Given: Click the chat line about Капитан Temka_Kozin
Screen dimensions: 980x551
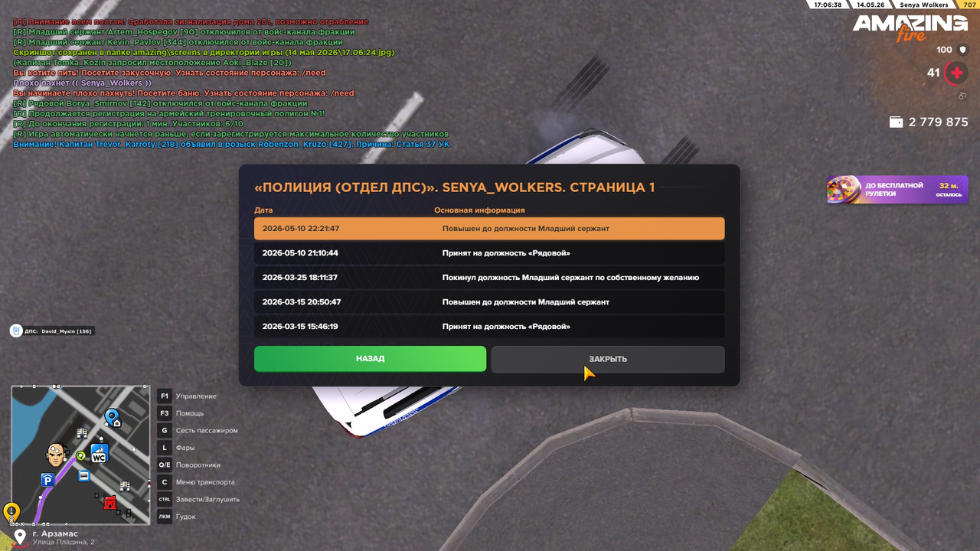Looking at the screenshot, I should click(x=152, y=63).
